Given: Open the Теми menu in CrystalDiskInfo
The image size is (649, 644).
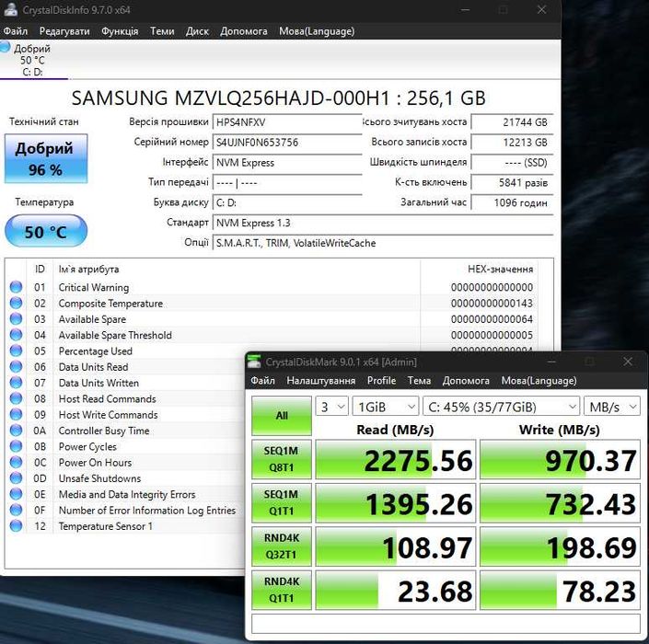Looking at the screenshot, I should click(x=162, y=31).
